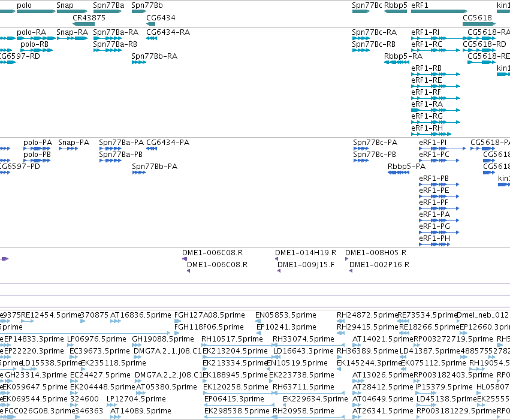Select transcript Spn77Ba-RB
The image size is (510, 420).
(108, 50)
